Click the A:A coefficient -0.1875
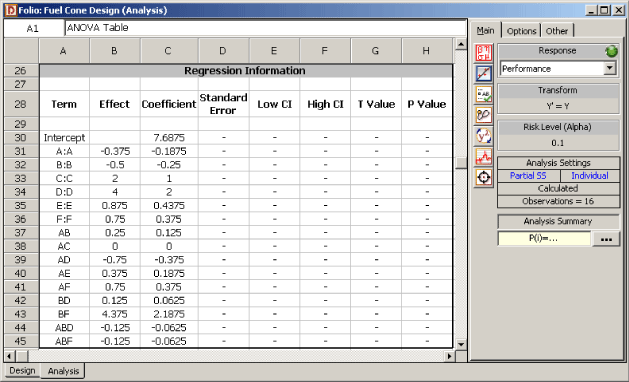The width and height of the screenshot is (629, 382). 169,151
